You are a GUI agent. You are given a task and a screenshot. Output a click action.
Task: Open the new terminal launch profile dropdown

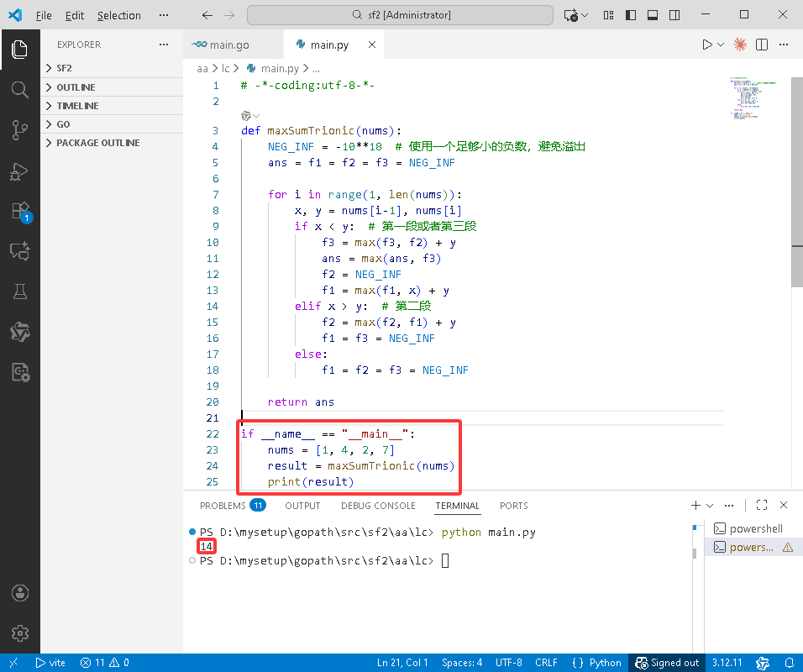(x=710, y=506)
